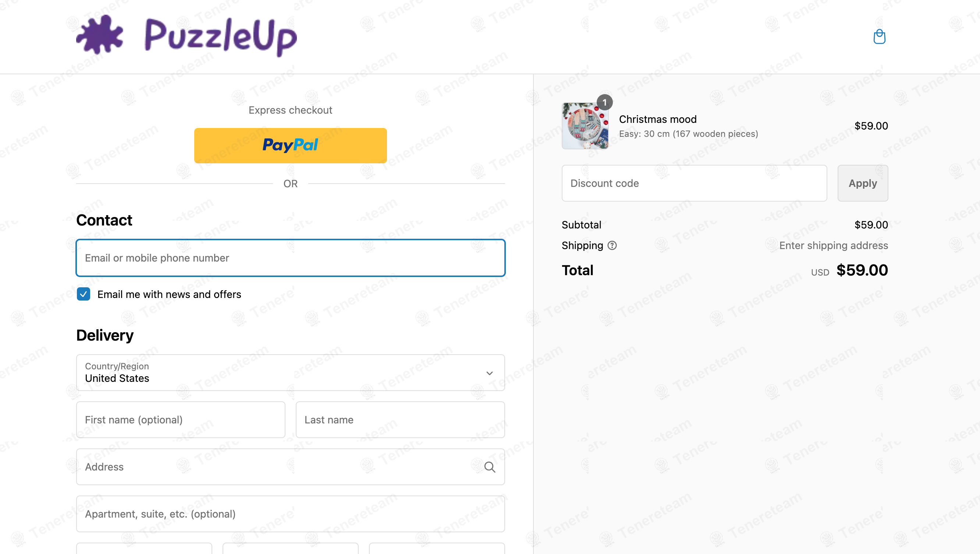980x554 pixels.
Task: Click the Shipping help question mark icon
Action: click(x=612, y=245)
